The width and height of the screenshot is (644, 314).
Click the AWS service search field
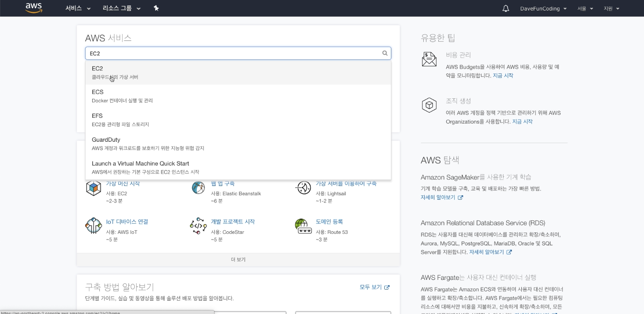pos(238,53)
